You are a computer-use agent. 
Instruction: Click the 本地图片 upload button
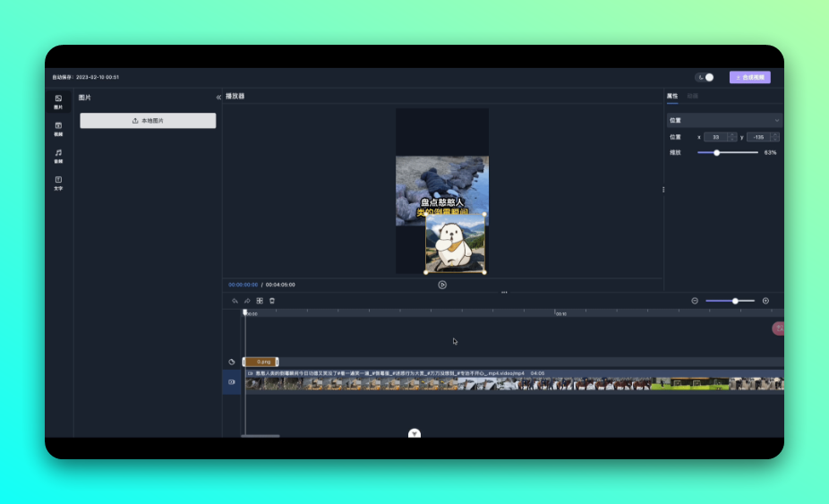pos(148,121)
